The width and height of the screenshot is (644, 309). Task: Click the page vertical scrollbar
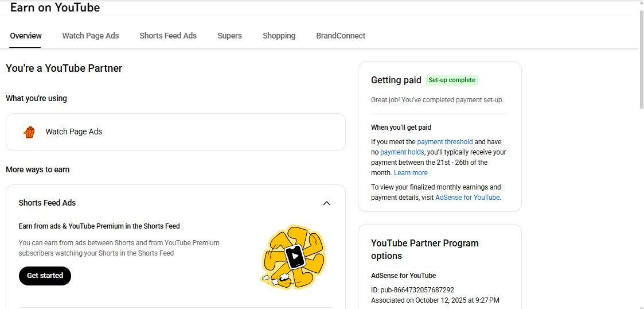click(641, 59)
